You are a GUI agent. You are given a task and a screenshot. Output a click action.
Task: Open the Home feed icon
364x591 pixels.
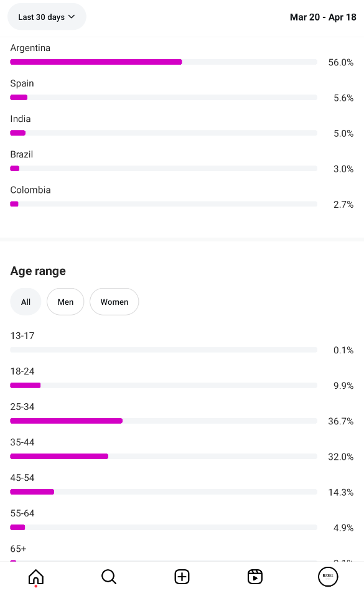[x=36, y=577]
